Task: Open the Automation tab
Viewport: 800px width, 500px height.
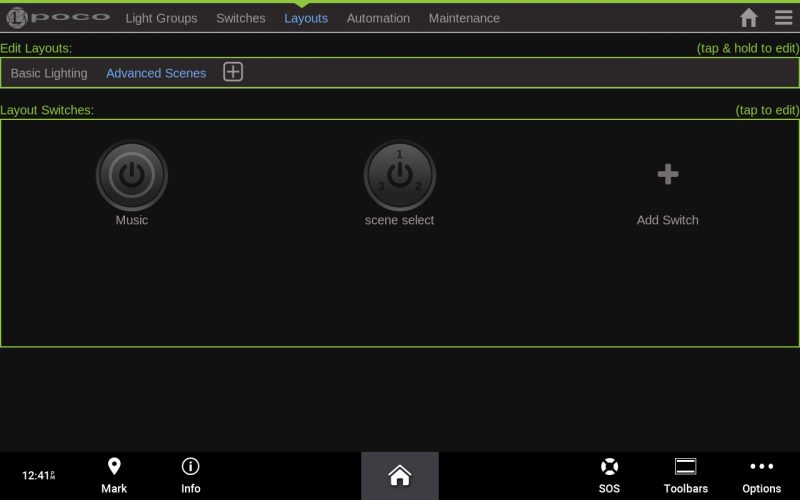Action: coord(378,18)
